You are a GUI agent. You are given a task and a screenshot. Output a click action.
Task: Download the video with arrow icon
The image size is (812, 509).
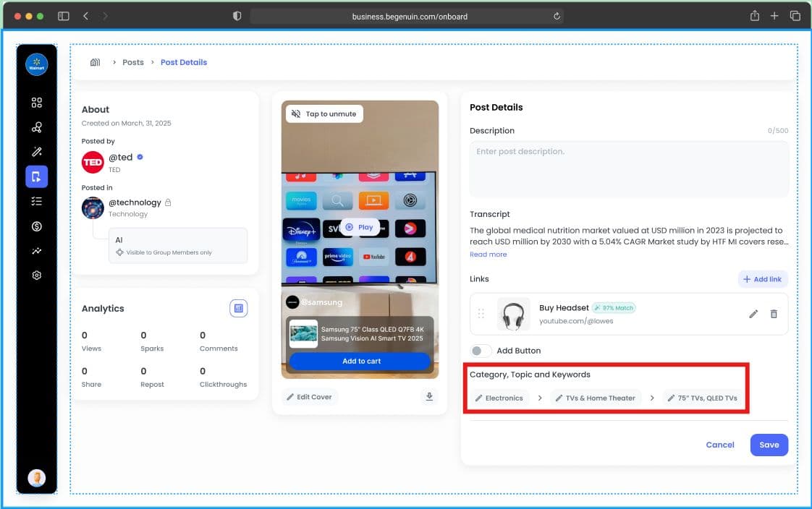(x=429, y=397)
